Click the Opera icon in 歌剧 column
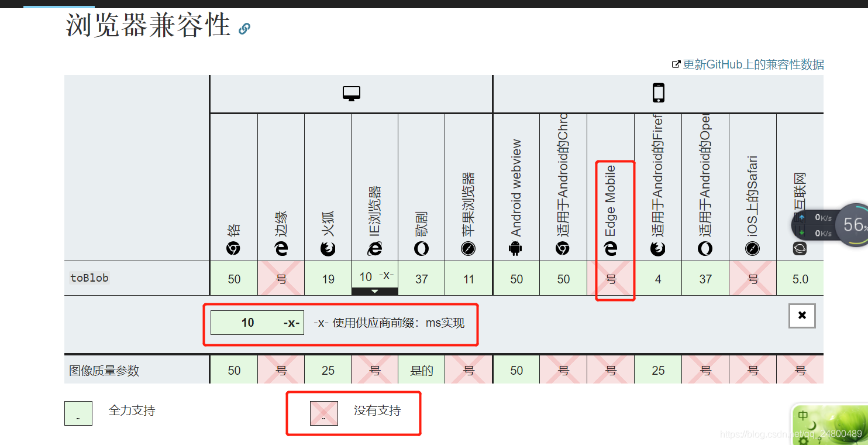This screenshot has height=445, width=868. (x=421, y=249)
